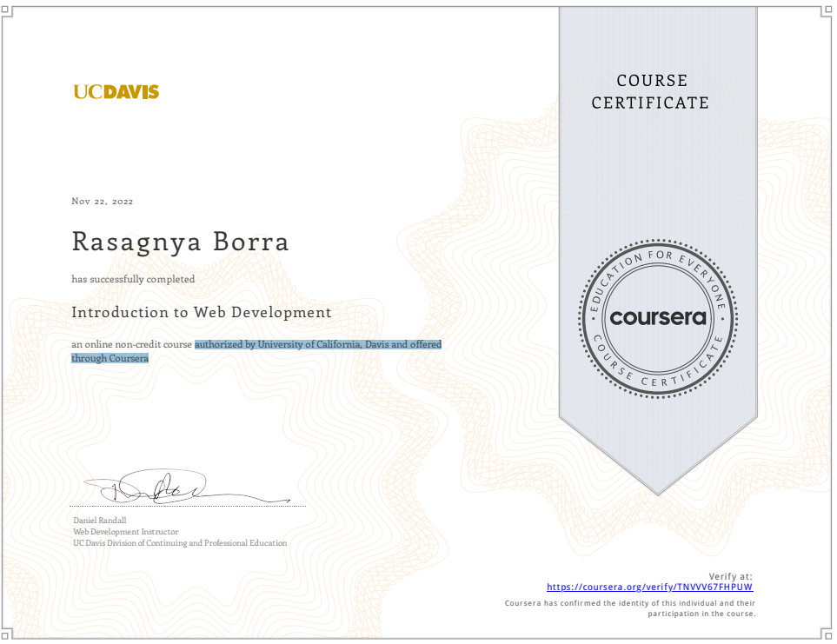Click the date Nov 22, 2022
This screenshot has height=644, width=837.
click(x=103, y=201)
